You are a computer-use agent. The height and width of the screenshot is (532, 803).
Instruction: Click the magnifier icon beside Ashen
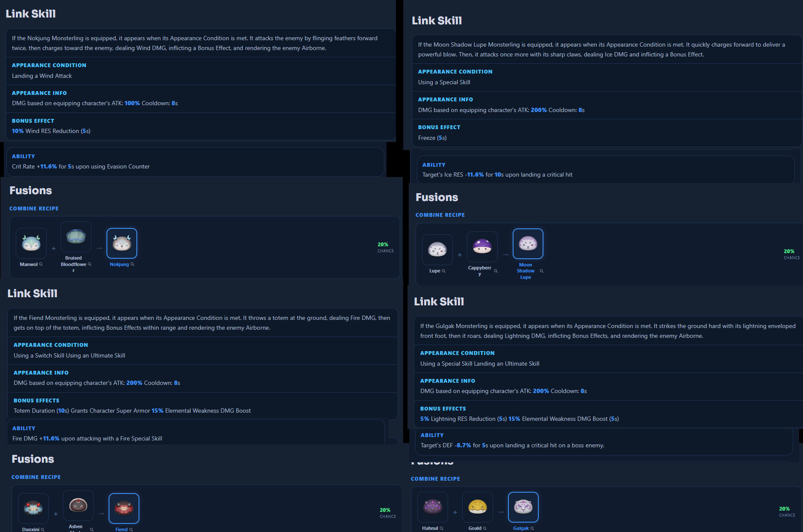coord(92,529)
